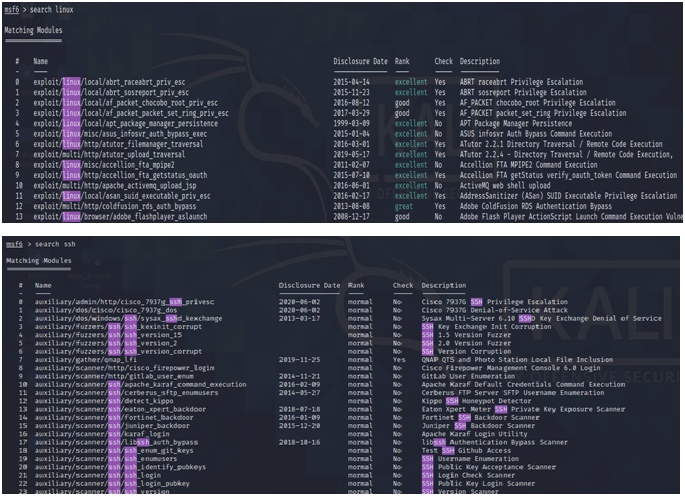685x497 pixels.
Task: Click eaton_xpert_backdoor scanner module
Action: point(120,410)
